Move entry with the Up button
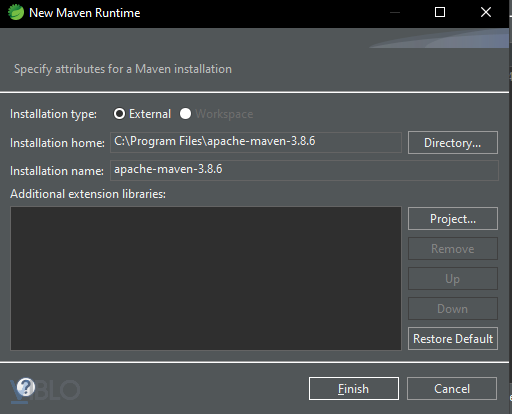 tap(453, 279)
